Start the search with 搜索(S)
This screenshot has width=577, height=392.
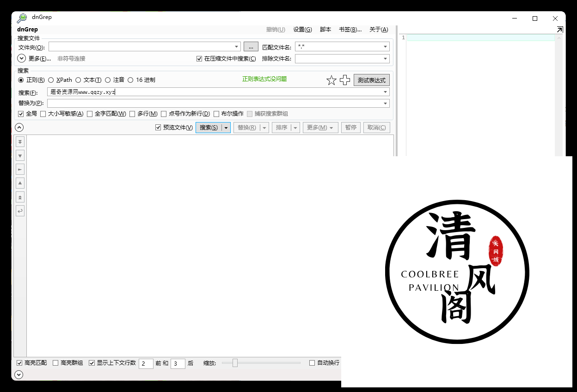209,128
